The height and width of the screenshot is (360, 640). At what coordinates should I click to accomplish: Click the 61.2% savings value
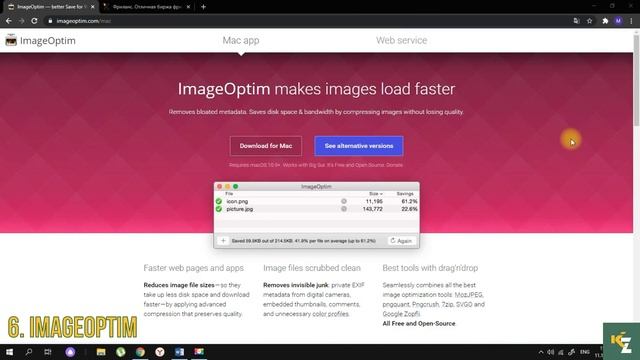pyautogui.click(x=409, y=201)
